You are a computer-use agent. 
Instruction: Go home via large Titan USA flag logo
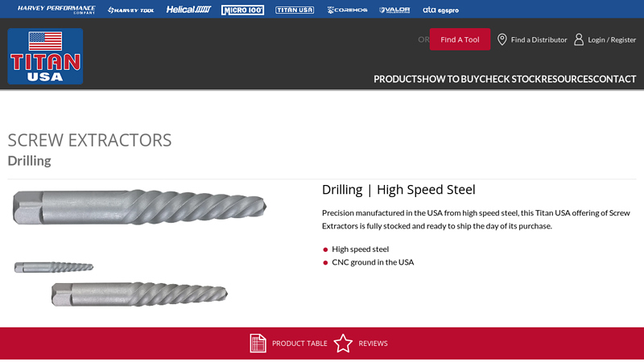pos(45,56)
